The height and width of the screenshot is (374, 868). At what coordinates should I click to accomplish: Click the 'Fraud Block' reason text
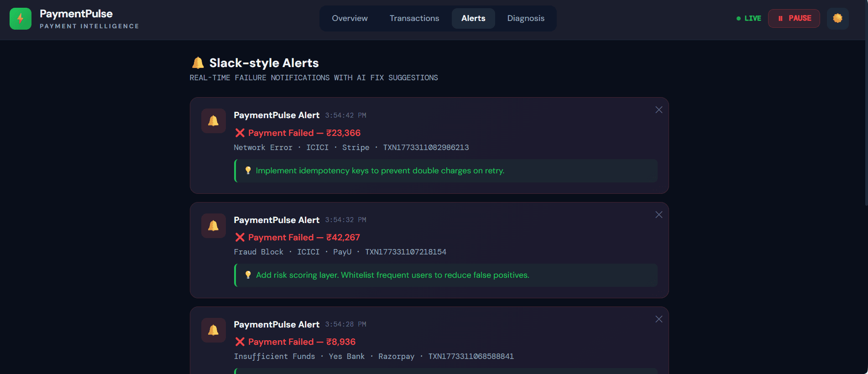tap(258, 252)
